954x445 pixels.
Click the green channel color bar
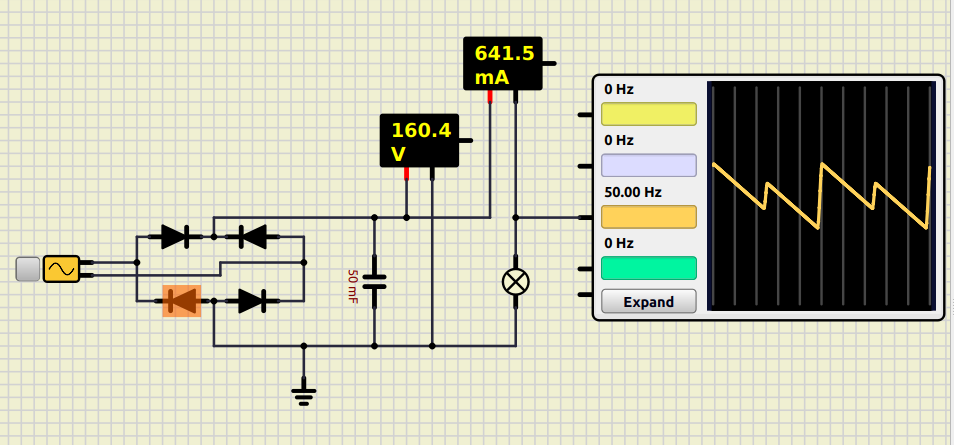(648, 268)
